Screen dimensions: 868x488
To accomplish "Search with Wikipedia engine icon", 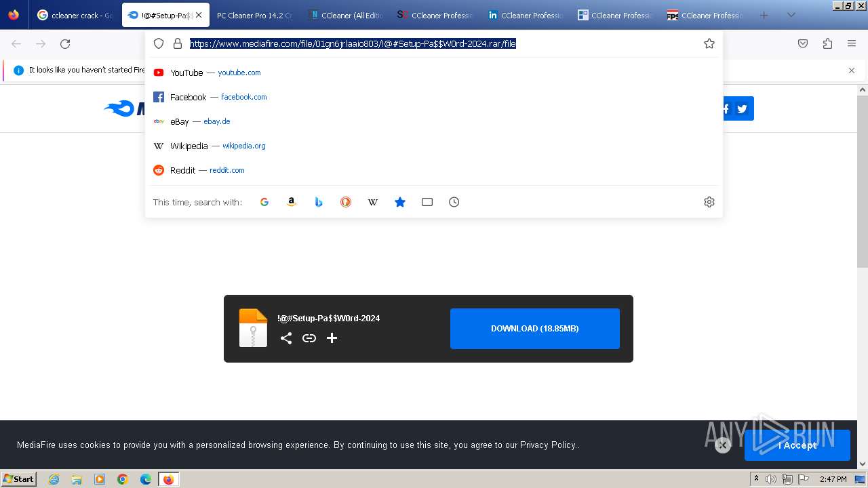I will 373,202.
